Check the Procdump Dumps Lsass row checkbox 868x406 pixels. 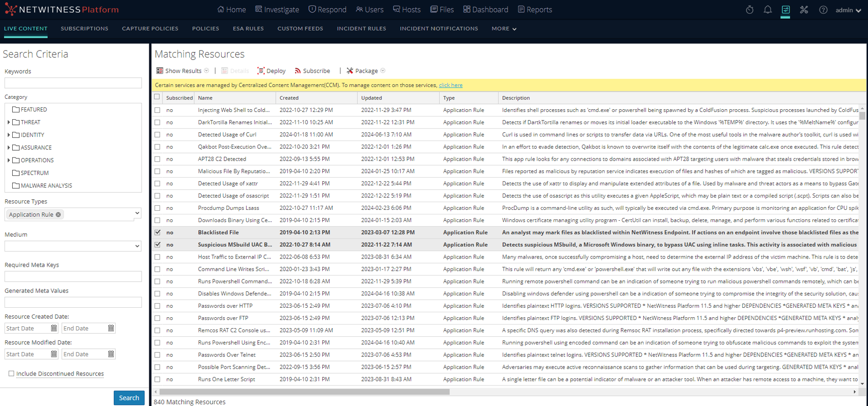click(x=157, y=208)
